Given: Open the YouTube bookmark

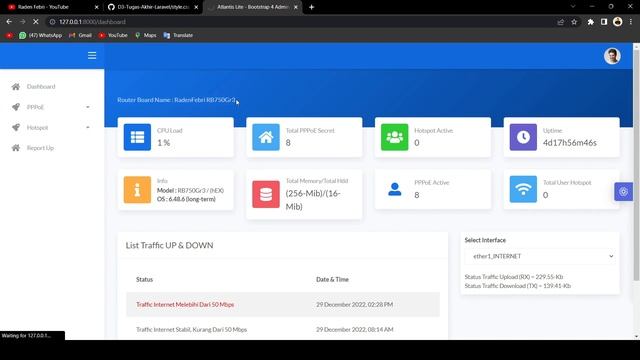Looking at the screenshot, I should tap(113, 36).
